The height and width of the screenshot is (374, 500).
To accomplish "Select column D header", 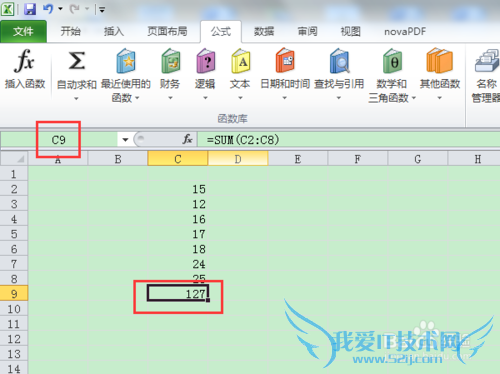I will pyautogui.click(x=238, y=159).
